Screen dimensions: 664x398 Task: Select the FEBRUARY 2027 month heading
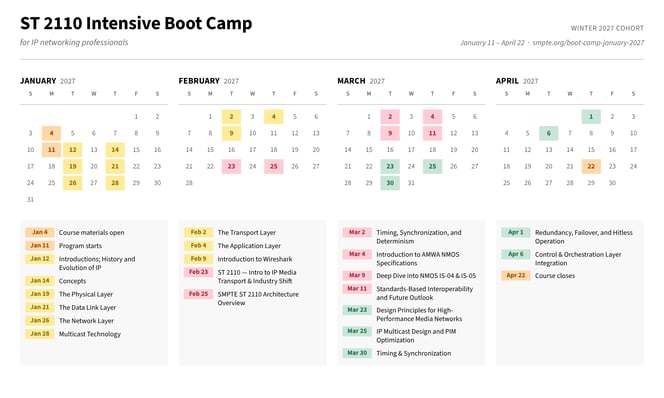click(208, 81)
